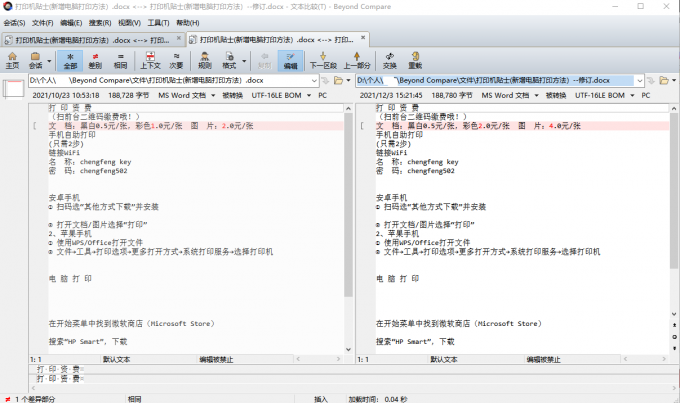The width and height of the screenshot is (680, 403).
Task: Toggle the Differences (差别) filter
Action: (x=95, y=60)
